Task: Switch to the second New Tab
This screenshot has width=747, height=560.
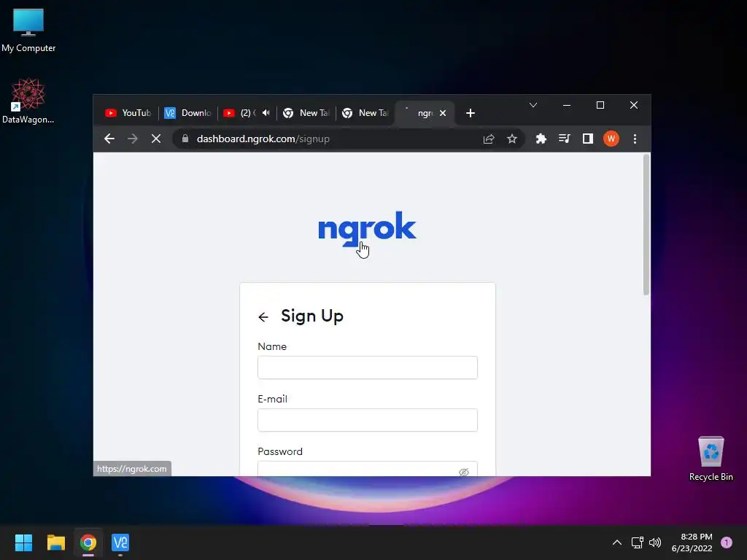Action: tap(365, 113)
